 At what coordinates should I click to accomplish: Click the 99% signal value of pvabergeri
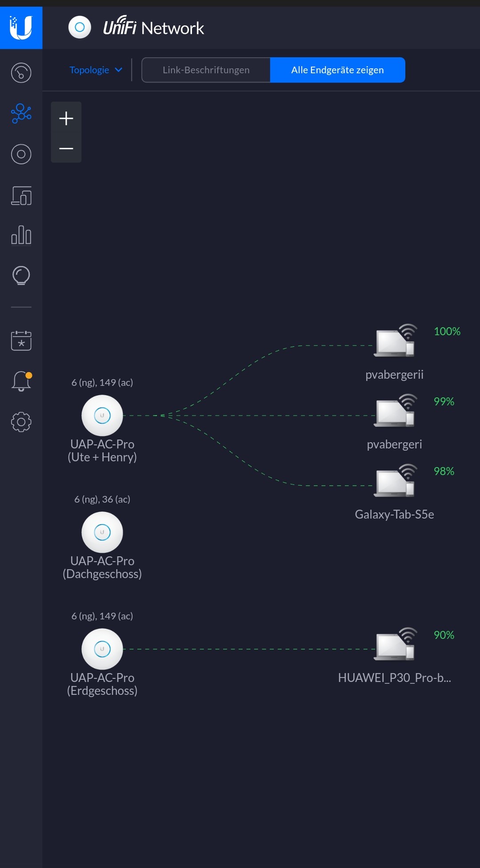(444, 401)
